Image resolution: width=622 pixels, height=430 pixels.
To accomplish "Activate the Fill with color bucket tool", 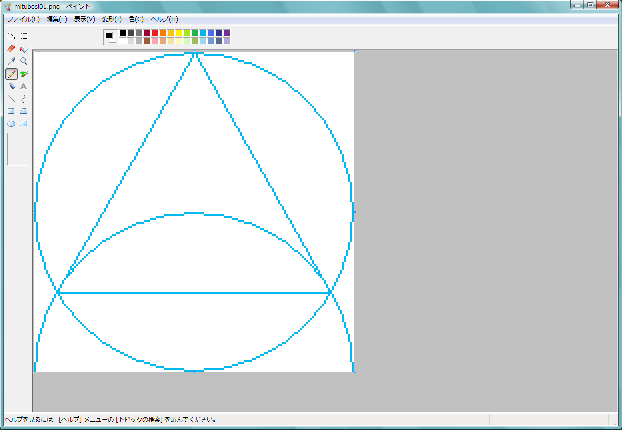I will pos(23,48).
